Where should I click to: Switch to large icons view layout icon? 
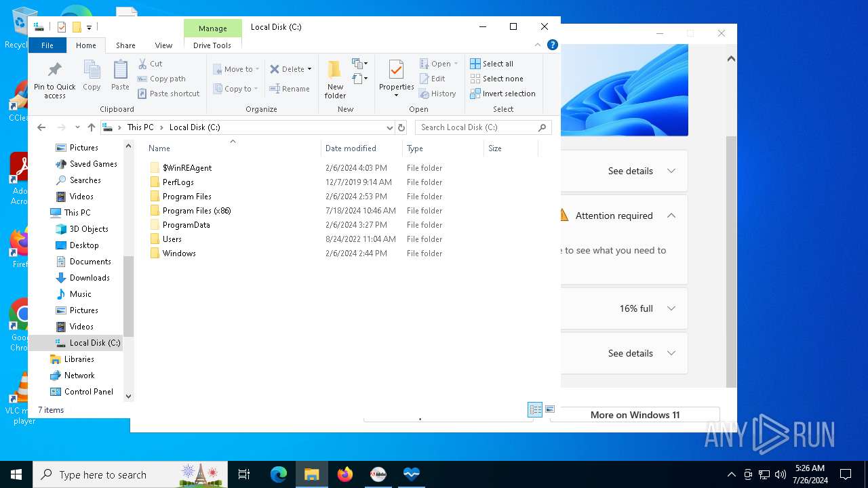coord(550,409)
